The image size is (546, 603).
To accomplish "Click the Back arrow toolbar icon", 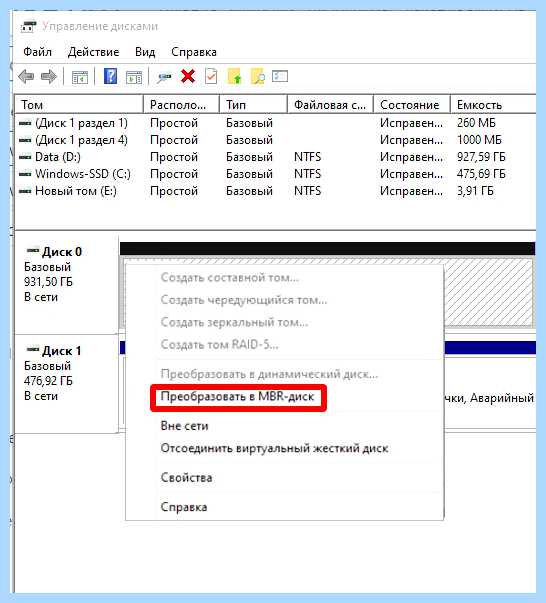I will pos(26,77).
